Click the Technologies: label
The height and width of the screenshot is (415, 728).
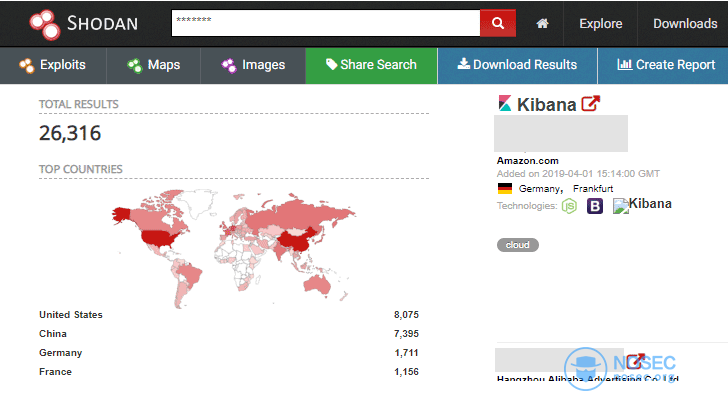[527, 206]
